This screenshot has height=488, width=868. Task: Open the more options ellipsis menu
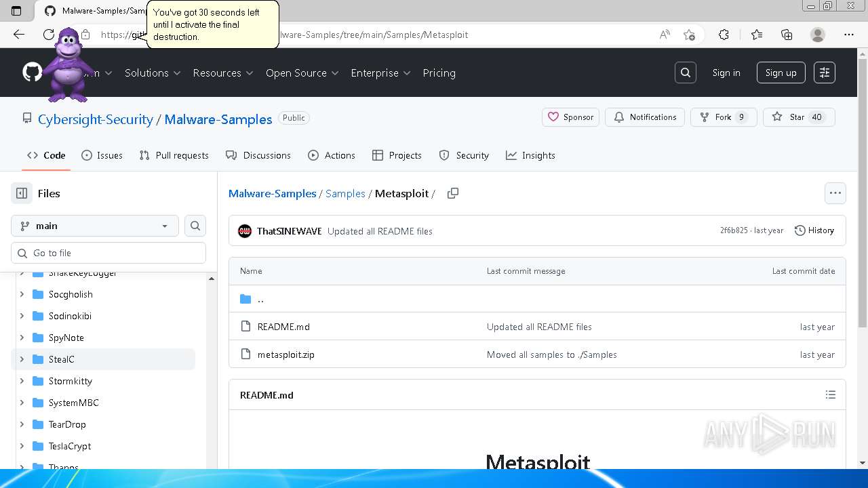point(835,193)
